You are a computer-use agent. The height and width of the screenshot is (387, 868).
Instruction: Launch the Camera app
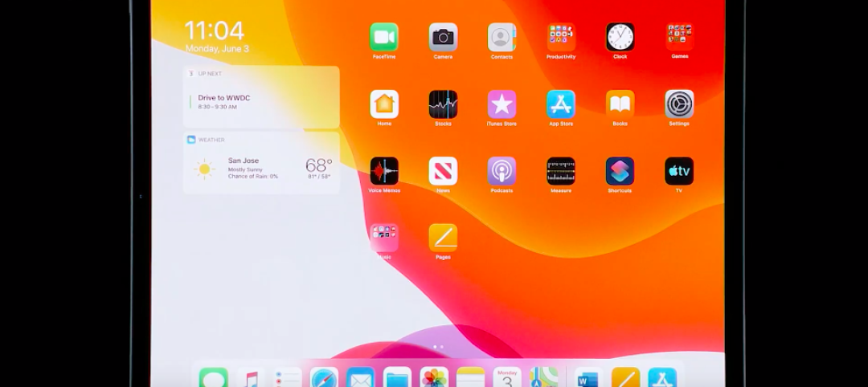coord(443,38)
